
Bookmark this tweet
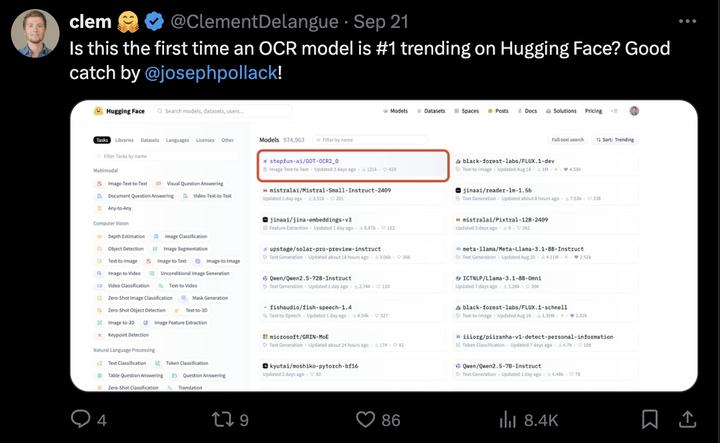[650, 420]
